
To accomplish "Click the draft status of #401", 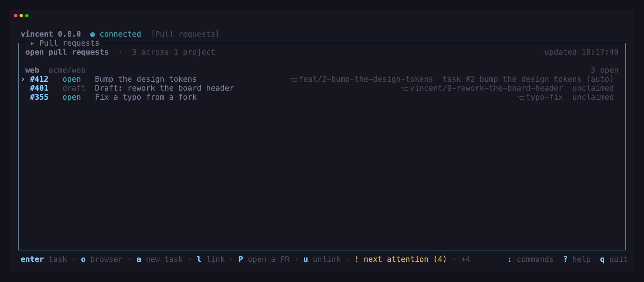I will click(74, 88).
